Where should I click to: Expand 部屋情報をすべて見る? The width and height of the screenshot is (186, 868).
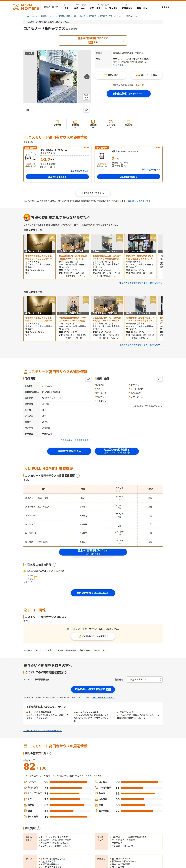click(x=93, y=193)
